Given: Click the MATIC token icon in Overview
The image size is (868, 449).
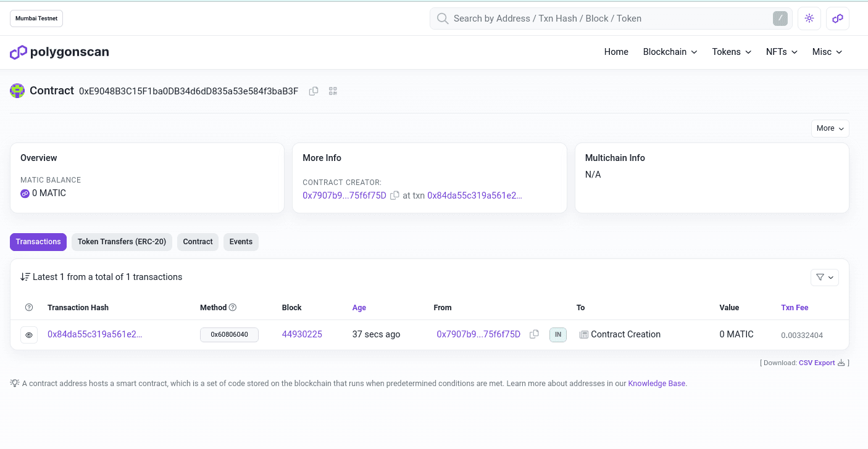Looking at the screenshot, I should (25, 194).
